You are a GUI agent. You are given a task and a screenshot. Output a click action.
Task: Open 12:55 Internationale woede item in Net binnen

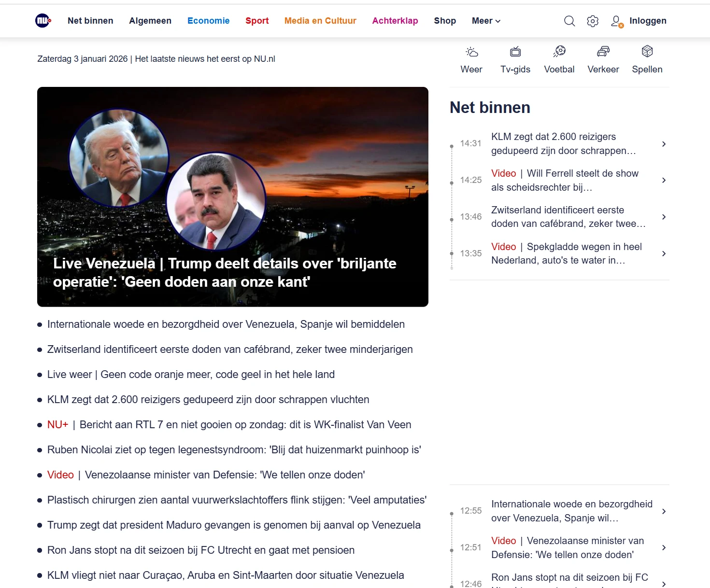tap(559, 511)
